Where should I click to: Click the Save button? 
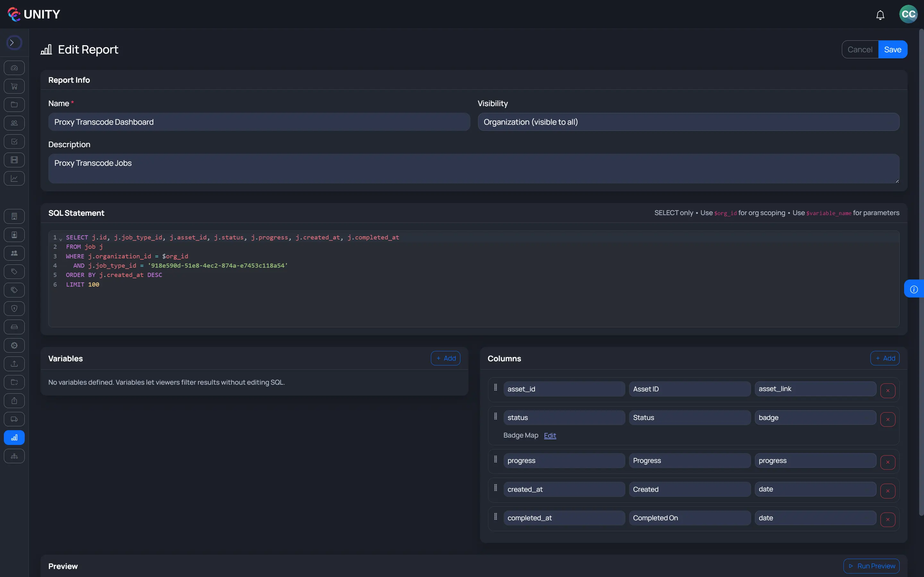click(892, 50)
